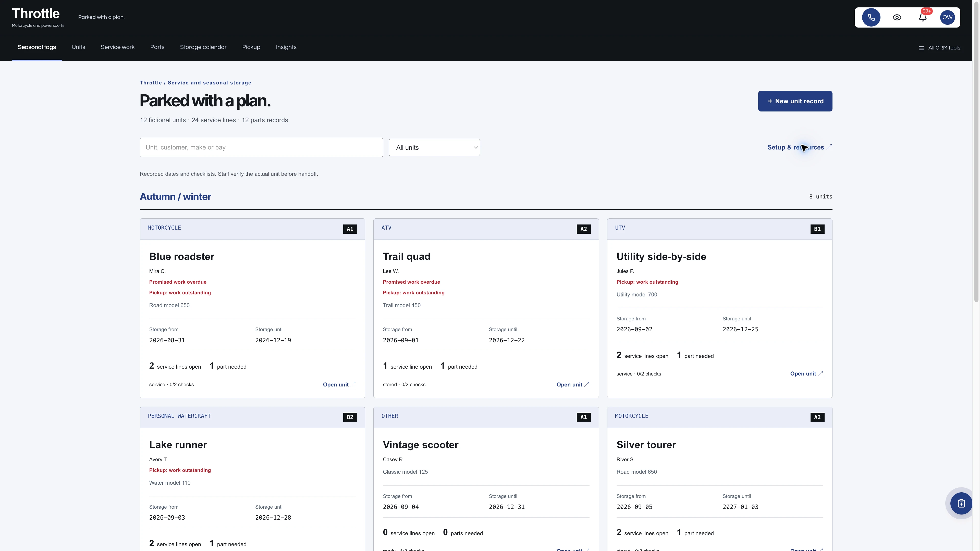Open unit link for Blue roadster
The width and height of the screenshot is (980, 551).
coord(339,384)
